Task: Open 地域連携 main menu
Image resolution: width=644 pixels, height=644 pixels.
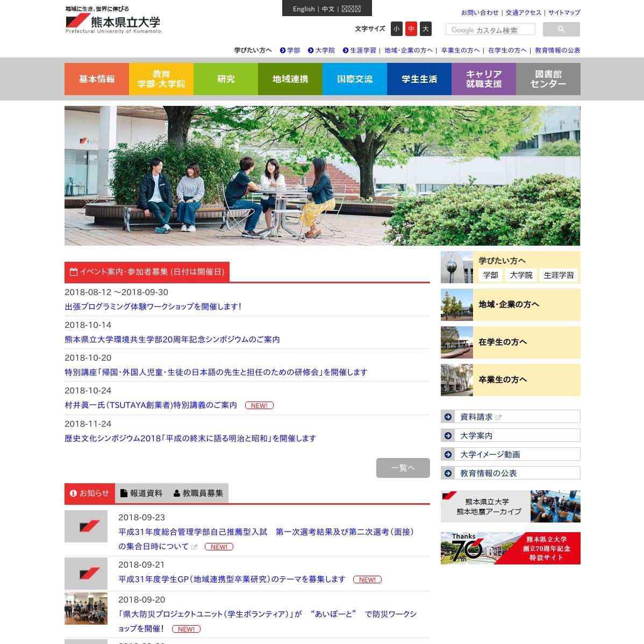Action: (290, 79)
